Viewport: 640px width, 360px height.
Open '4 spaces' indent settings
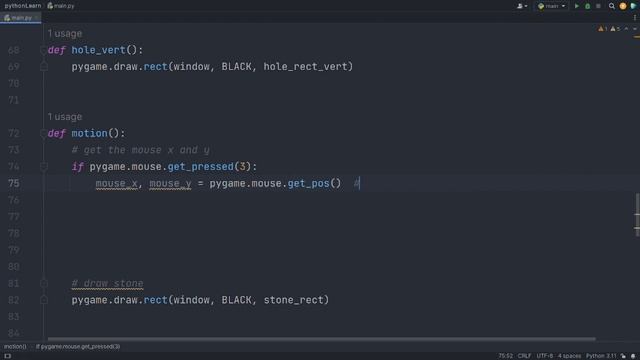(x=569, y=356)
